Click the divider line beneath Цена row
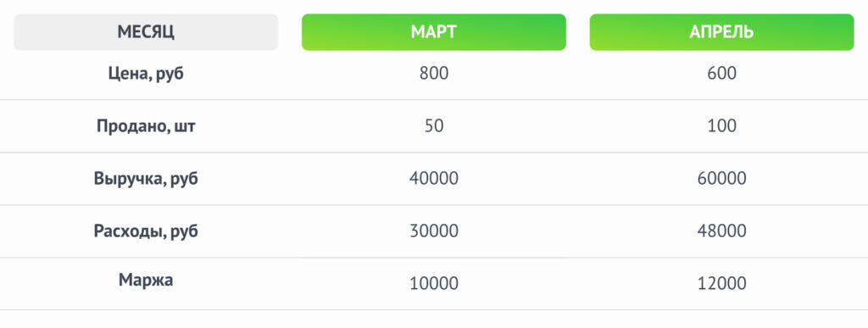The height and width of the screenshot is (328, 868). coord(434,100)
